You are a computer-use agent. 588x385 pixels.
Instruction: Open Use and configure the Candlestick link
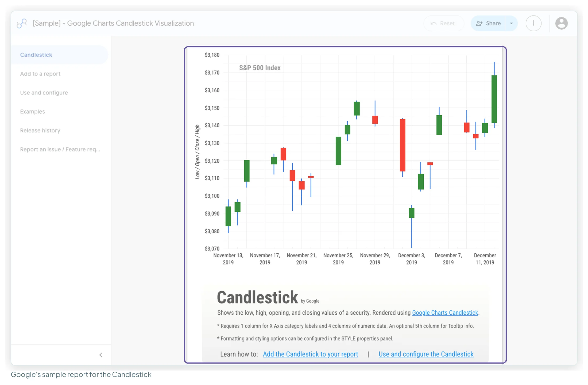[426, 354]
